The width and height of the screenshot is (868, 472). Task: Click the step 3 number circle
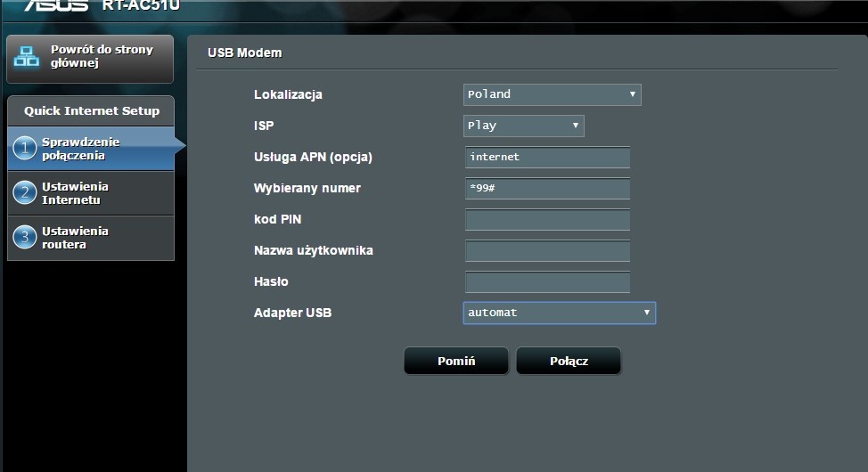(25, 238)
